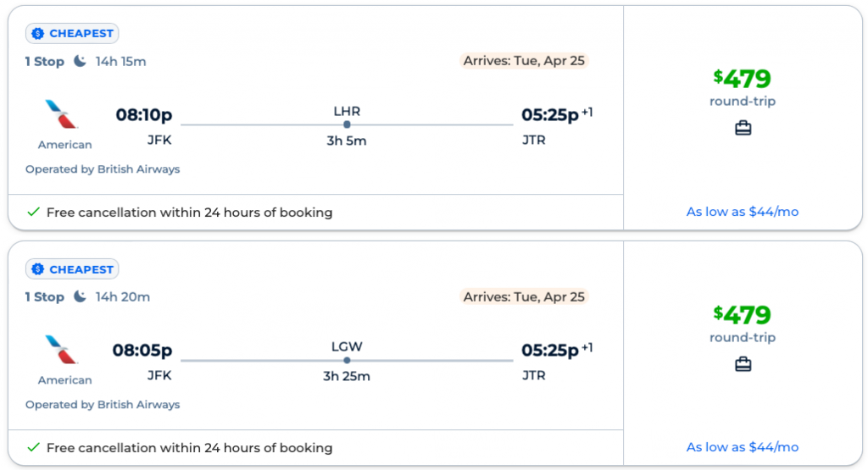
Task: Click the overnight moon icon on 14h 20m flight
Action: [80, 296]
